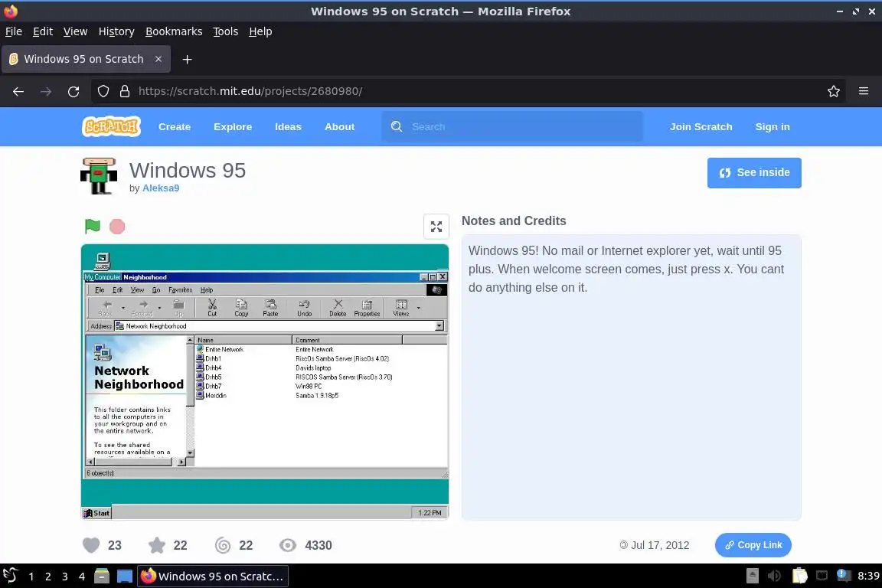Click the remix spiral icon
The height and width of the screenshot is (588, 882).
tap(223, 545)
